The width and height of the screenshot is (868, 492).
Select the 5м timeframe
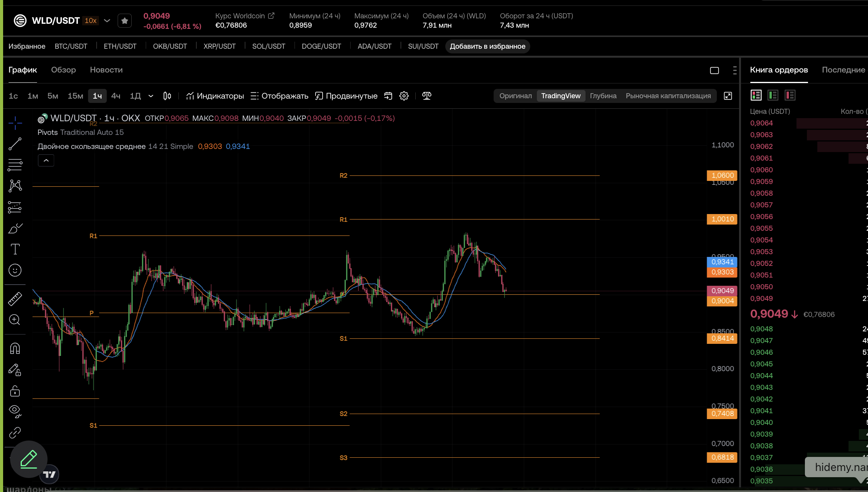53,96
